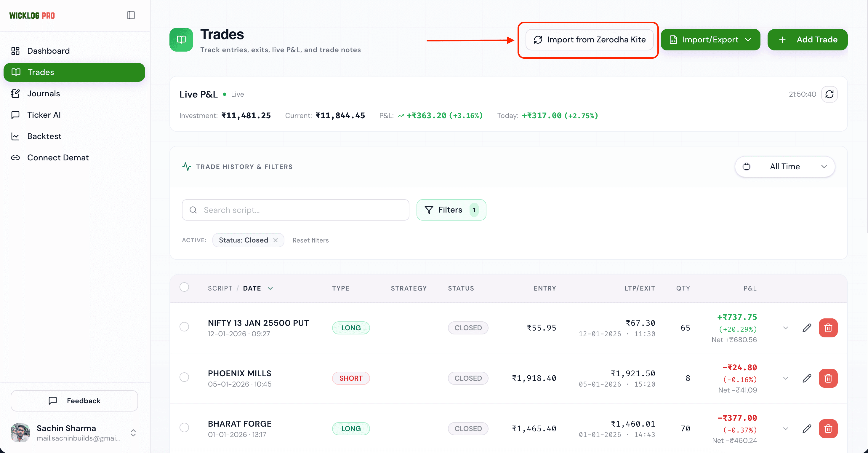Click Import from Zerodha Kite button
Image resolution: width=868 pixels, height=453 pixels.
pos(589,40)
